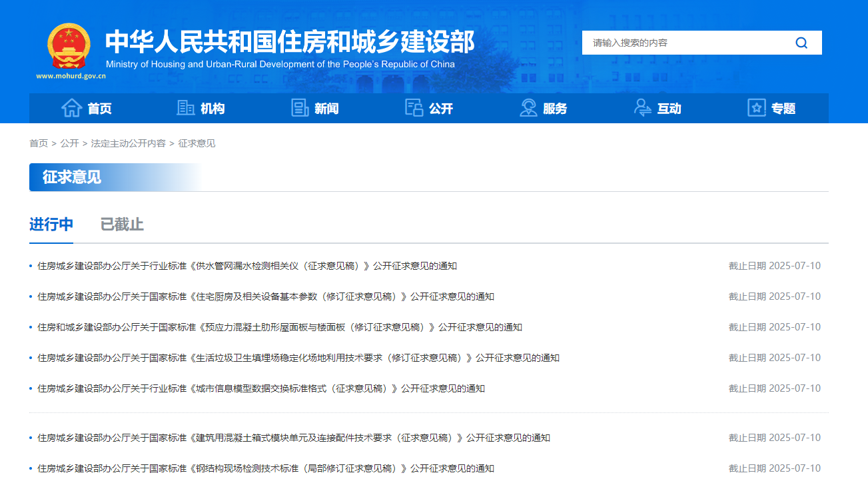Click the house icon for 首页
Viewport: 868px width, 487px height.
[x=72, y=108]
